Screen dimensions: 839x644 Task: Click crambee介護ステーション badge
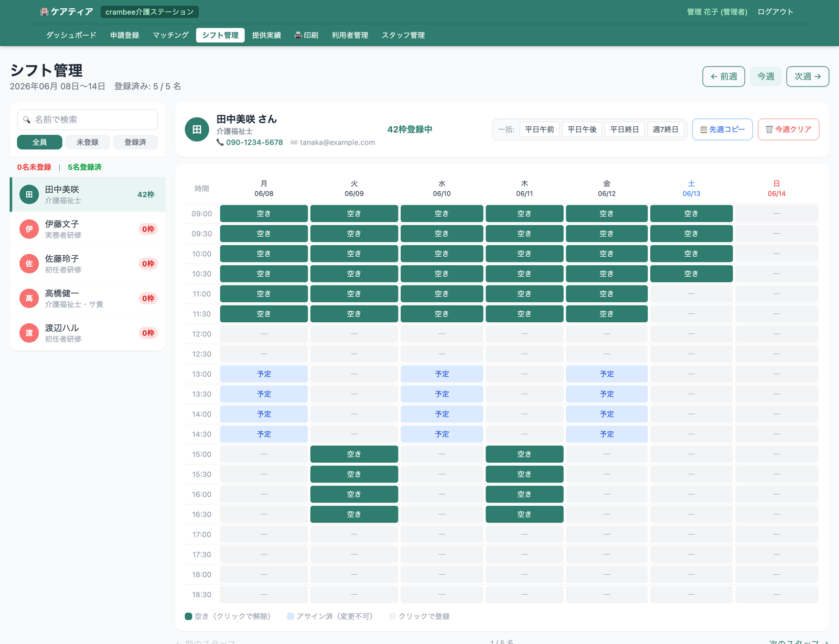[149, 12]
